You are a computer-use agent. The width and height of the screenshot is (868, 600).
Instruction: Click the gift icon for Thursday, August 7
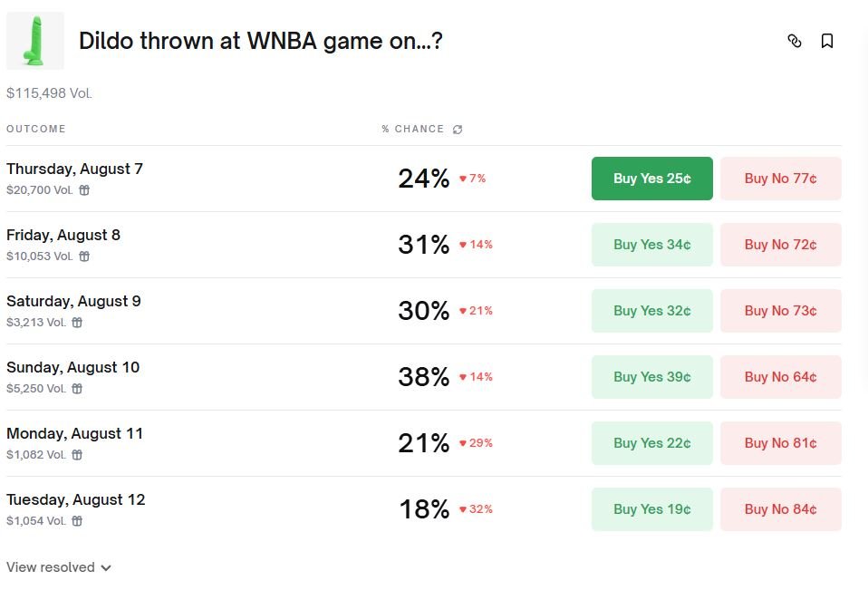[84, 190]
